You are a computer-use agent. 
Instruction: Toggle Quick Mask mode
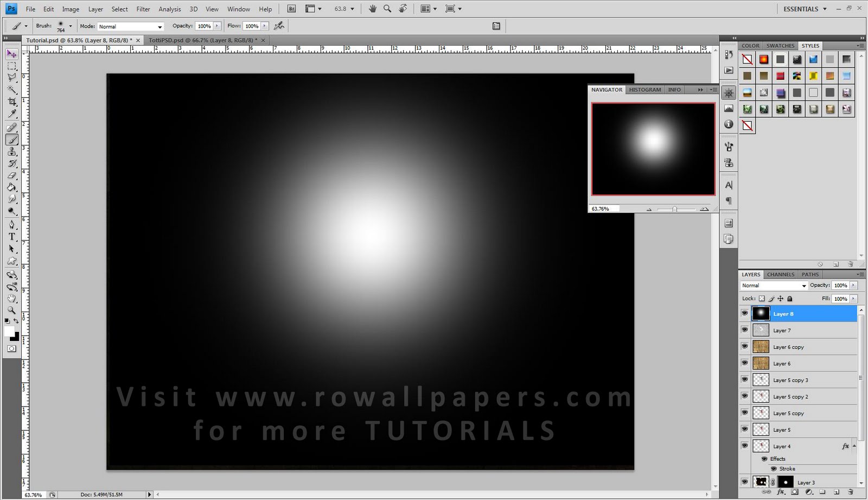11,349
